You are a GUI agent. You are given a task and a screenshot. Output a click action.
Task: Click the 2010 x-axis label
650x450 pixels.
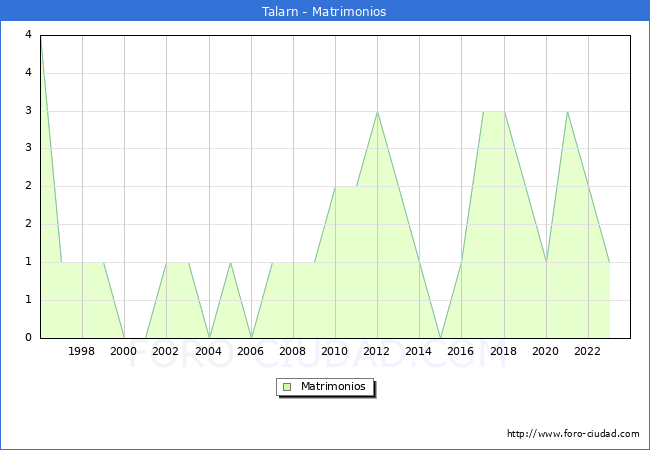tap(335, 351)
